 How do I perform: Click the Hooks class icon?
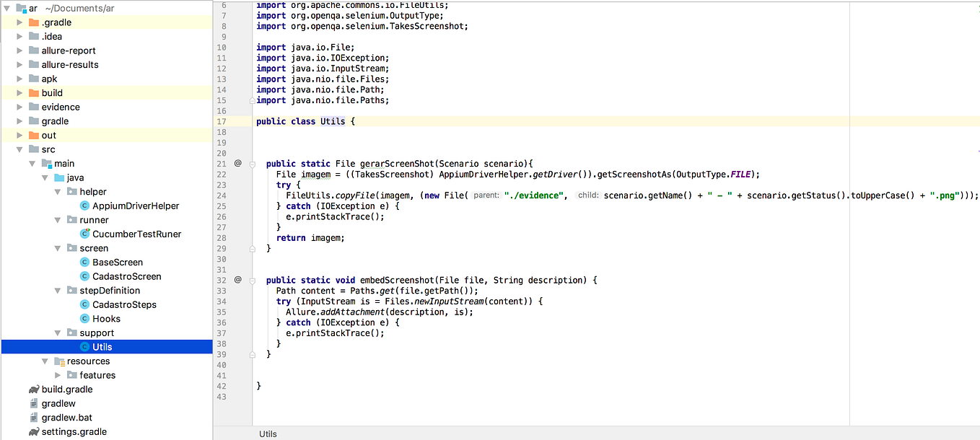[85, 319]
